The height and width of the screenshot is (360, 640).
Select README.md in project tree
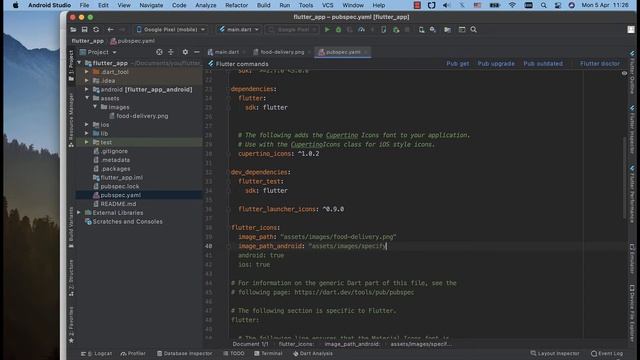pos(118,204)
